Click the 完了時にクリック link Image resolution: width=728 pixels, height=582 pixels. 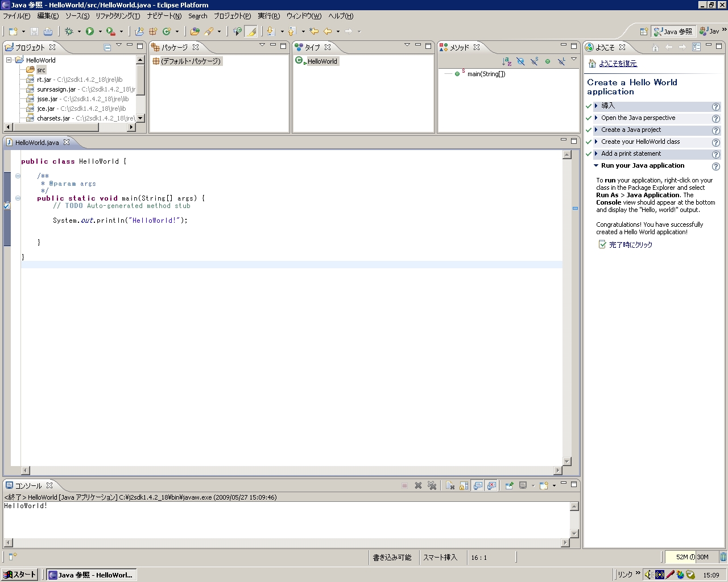(x=630, y=245)
